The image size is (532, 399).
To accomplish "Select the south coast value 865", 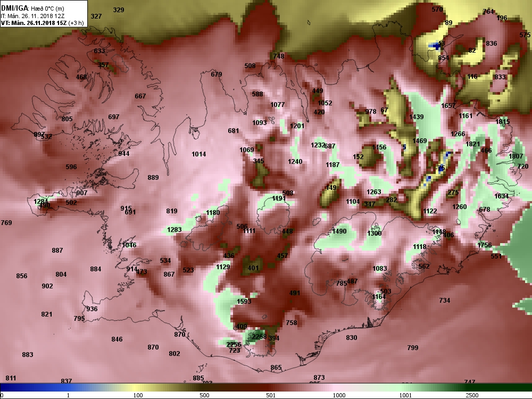I will coord(276,367).
